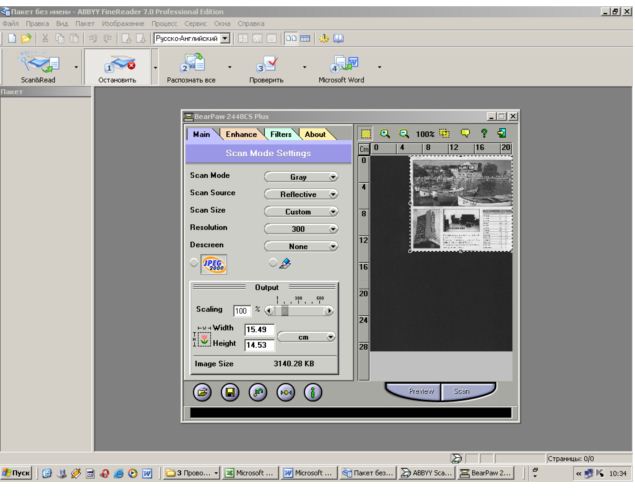Click the Scan&Read wizard icon
The width and height of the screenshot is (635, 496).
(x=38, y=63)
